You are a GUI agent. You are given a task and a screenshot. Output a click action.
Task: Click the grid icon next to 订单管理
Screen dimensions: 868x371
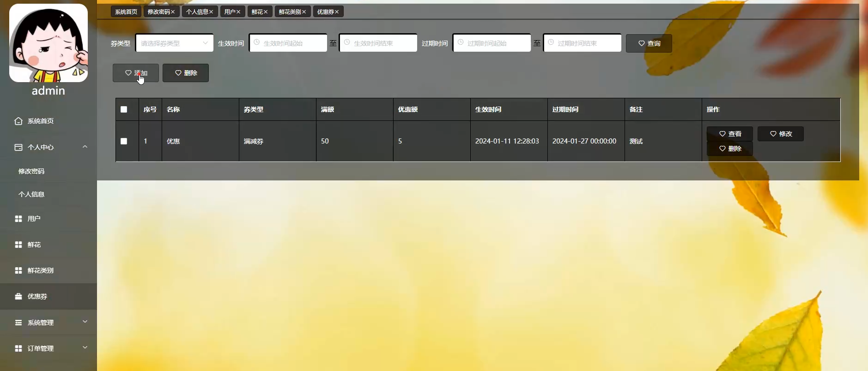click(18, 348)
